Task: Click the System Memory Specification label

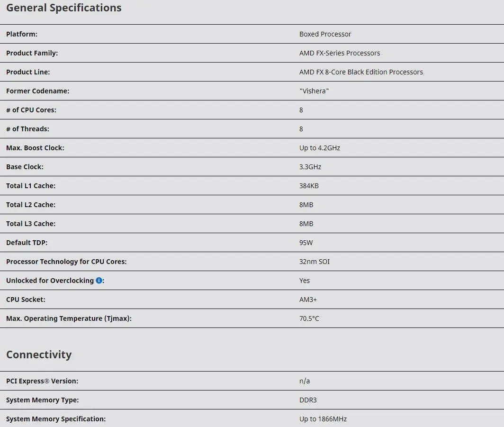Action: click(56, 419)
